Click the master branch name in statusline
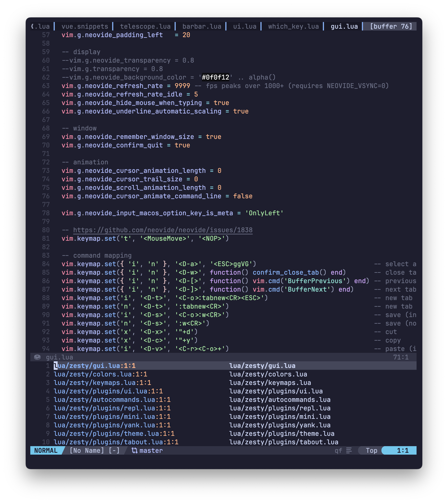The image size is (448, 503). coord(151,450)
